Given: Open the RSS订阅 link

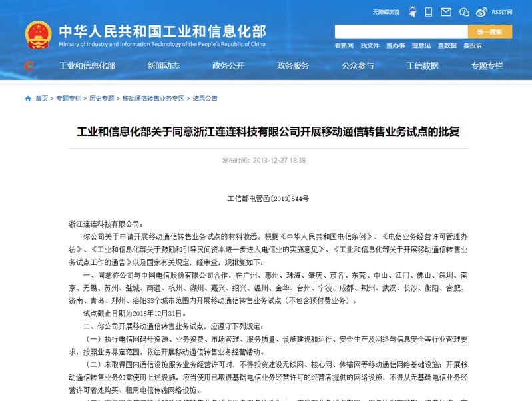Looking at the screenshot, I should 502,12.
